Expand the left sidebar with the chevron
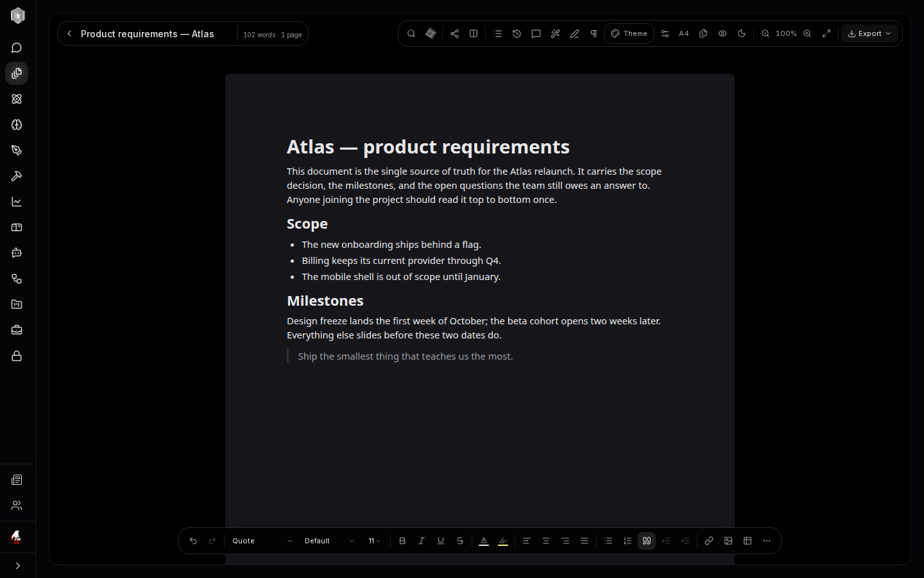 pyautogui.click(x=17, y=566)
